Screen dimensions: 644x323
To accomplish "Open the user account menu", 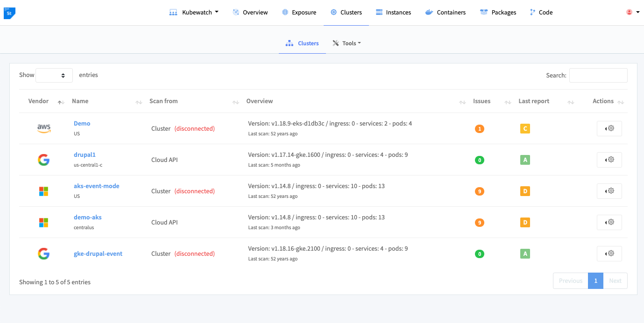I will pos(633,13).
